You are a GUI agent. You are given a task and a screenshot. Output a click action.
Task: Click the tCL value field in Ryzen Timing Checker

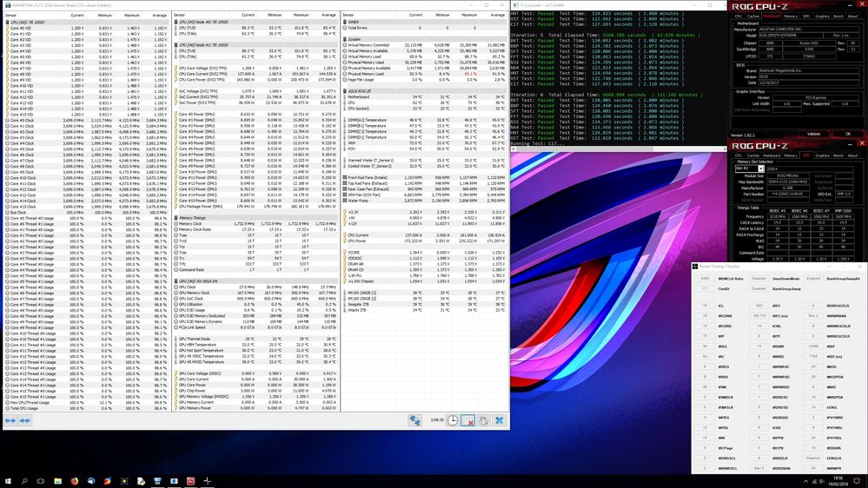tap(705, 306)
